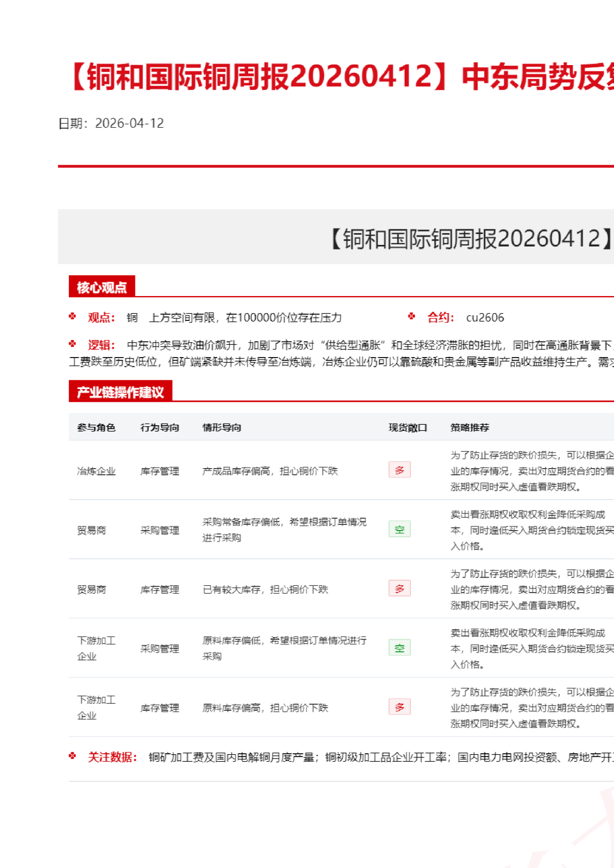614x868 pixels.
Task: Click the 行为导向 column header
Action: (x=160, y=427)
